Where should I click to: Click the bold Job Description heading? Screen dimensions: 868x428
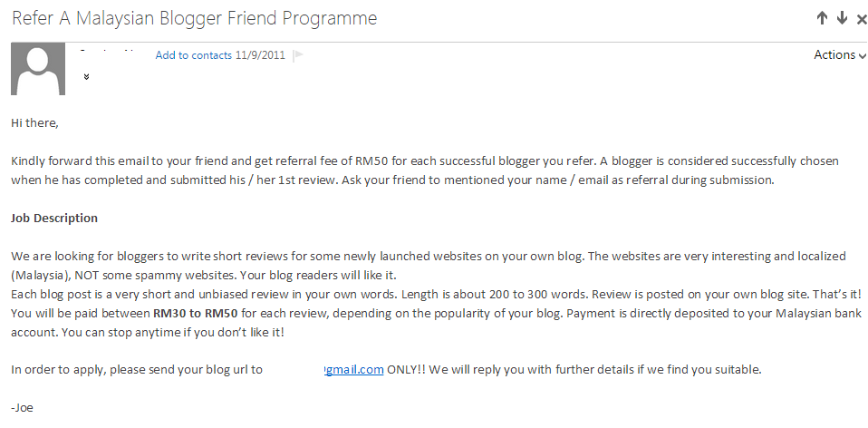click(x=54, y=219)
